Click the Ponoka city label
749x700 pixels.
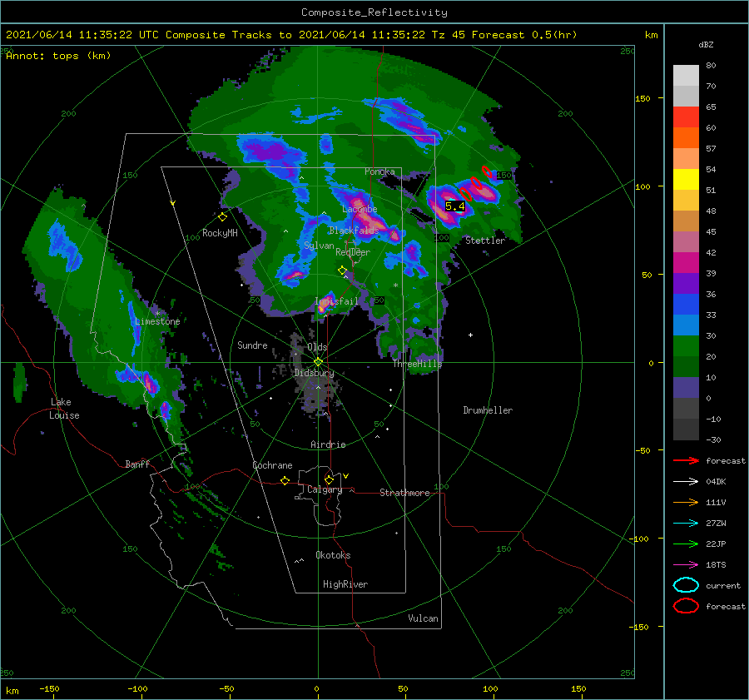pos(379,171)
